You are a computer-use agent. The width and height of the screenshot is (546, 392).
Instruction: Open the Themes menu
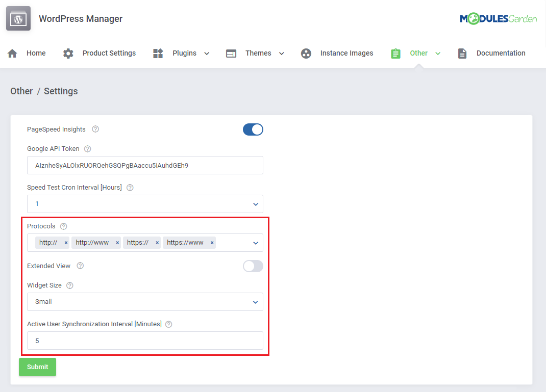[258, 53]
